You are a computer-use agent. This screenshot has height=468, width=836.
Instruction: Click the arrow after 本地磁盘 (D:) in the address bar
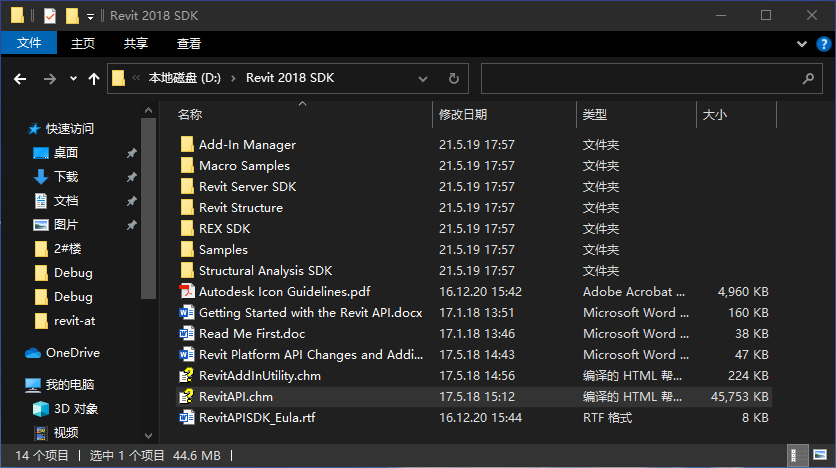tap(233, 78)
